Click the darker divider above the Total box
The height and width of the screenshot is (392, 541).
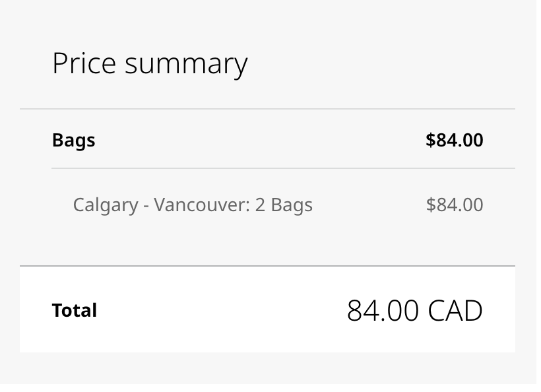tap(267, 266)
